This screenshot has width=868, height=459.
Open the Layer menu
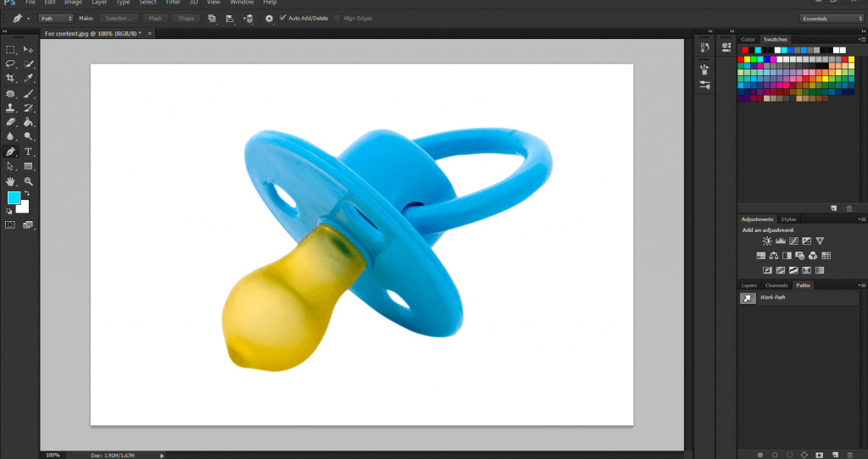click(x=99, y=3)
